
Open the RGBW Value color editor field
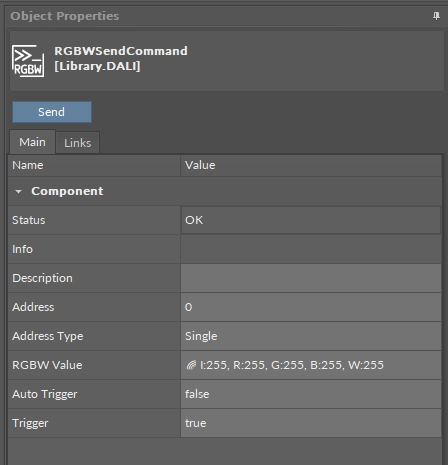pyautogui.click(x=311, y=365)
